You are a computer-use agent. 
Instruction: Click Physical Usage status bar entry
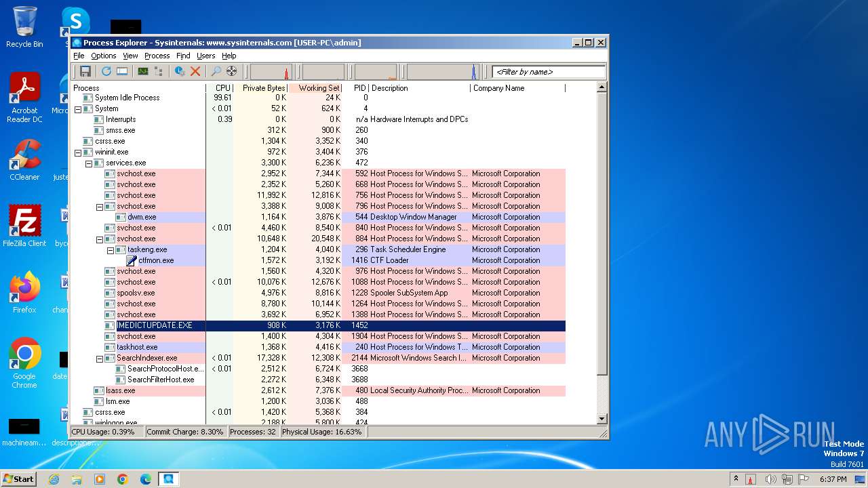coord(322,432)
